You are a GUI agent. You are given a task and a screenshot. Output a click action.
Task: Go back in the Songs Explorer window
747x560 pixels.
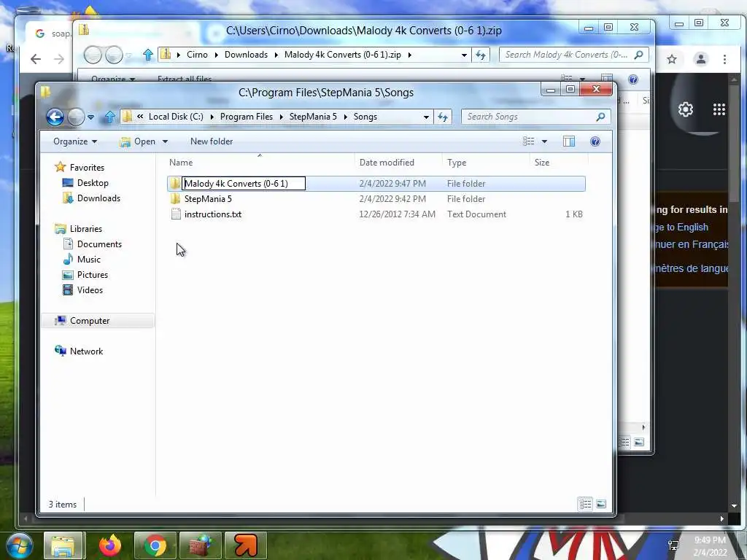[x=55, y=117]
